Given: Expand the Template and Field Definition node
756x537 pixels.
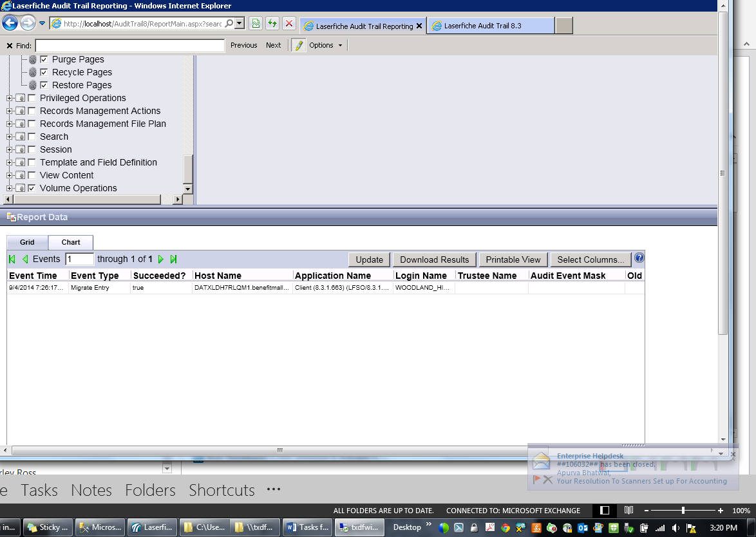Looking at the screenshot, I should click(9, 162).
